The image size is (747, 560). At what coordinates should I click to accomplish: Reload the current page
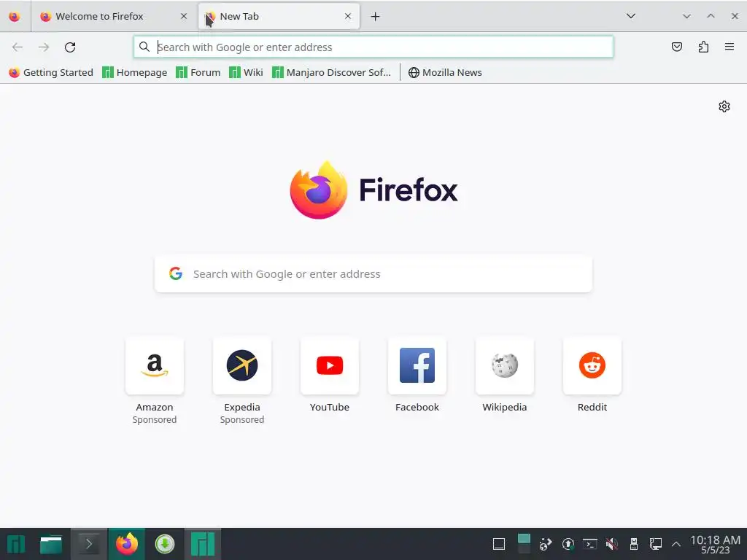coord(70,47)
